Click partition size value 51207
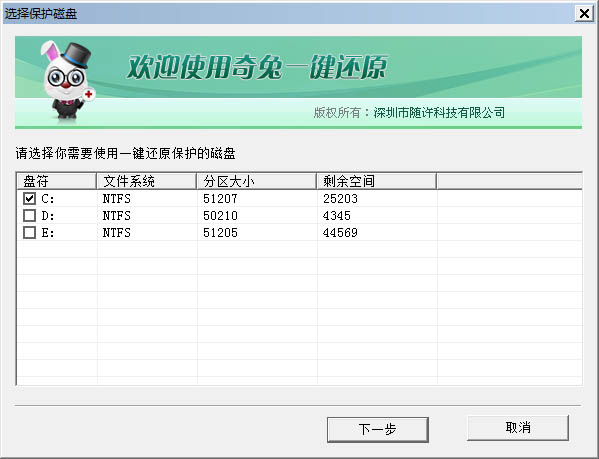599x459 pixels. click(x=220, y=199)
